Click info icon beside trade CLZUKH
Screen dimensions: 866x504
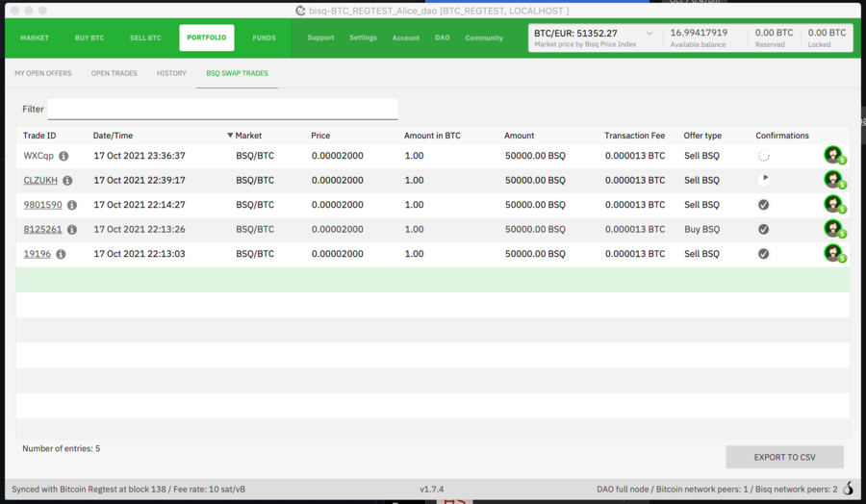67,181
